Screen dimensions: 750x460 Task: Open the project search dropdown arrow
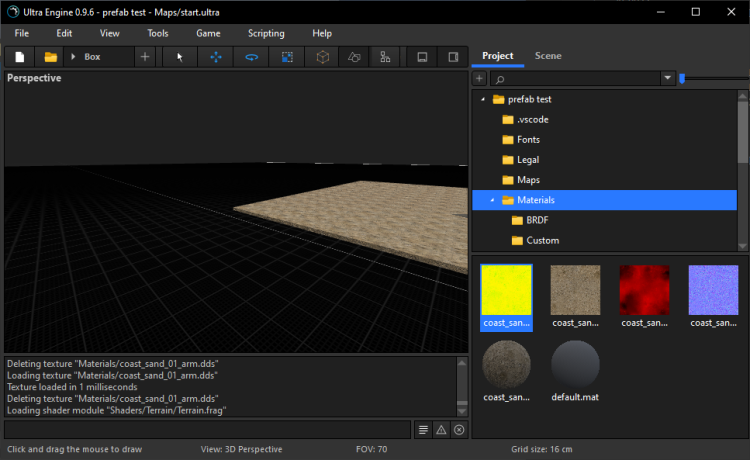(667, 78)
